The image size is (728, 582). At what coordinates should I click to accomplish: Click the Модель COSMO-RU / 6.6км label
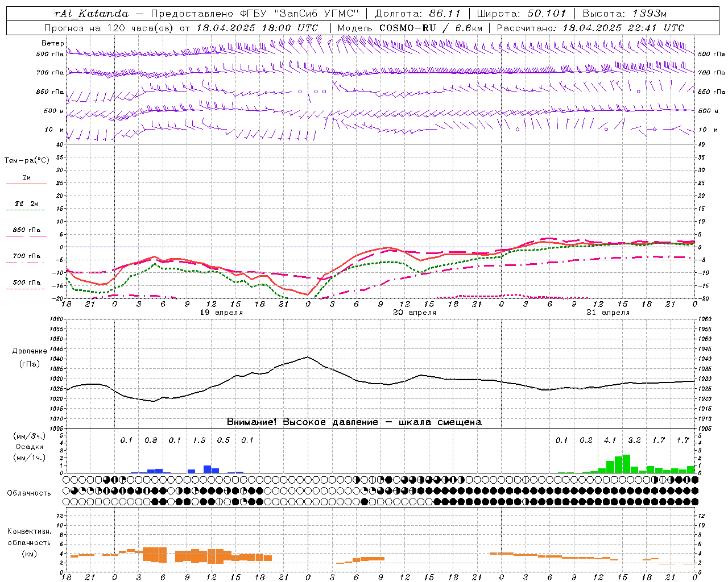click(410, 28)
